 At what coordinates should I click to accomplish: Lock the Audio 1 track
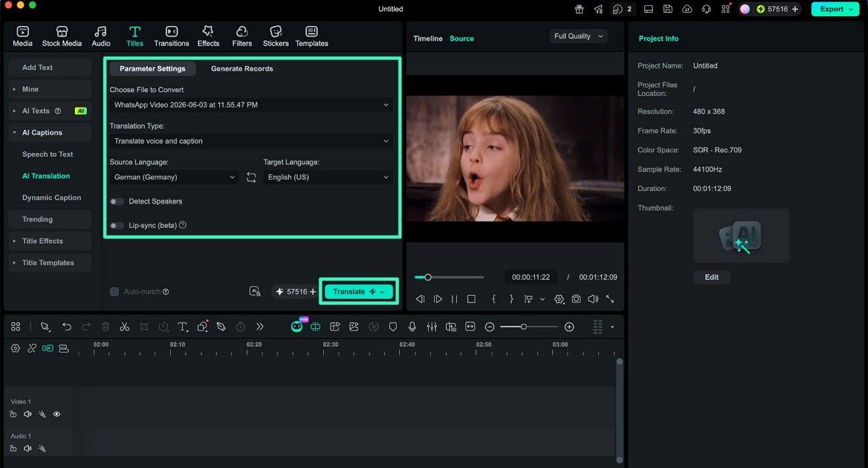click(x=13, y=449)
